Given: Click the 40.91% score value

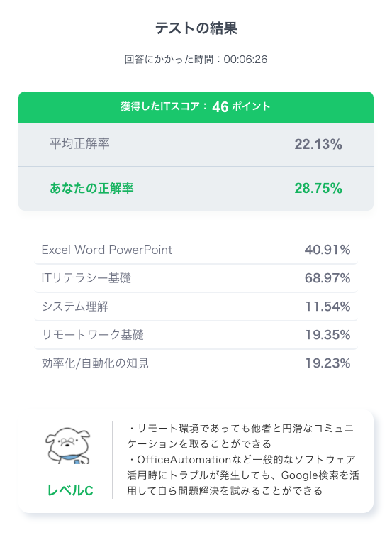Looking at the screenshot, I should coord(327,250).
